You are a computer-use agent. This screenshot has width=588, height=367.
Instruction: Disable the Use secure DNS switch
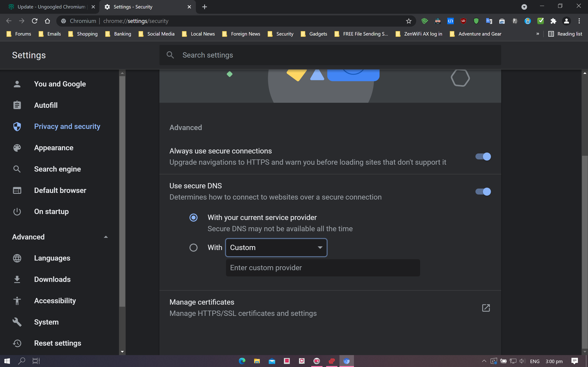[x=483, y=192]
